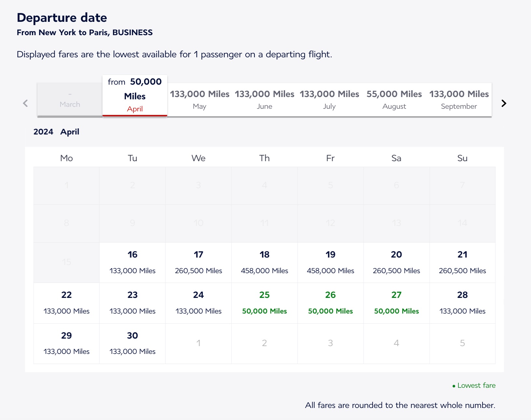Click the right arrow to view later months
The height and width of the screenshot is (420, 531).
[x=504, y=103]
